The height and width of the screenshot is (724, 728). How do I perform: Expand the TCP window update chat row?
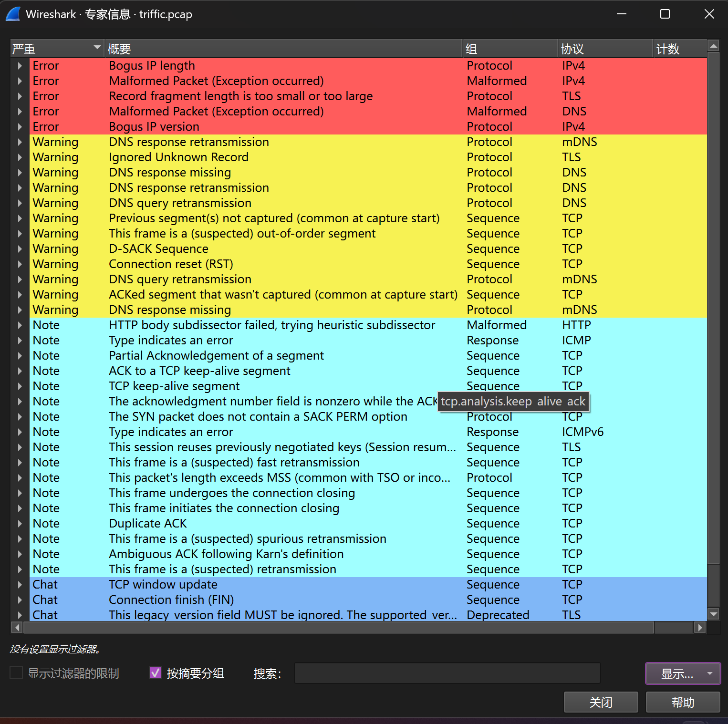pos(20,585)
